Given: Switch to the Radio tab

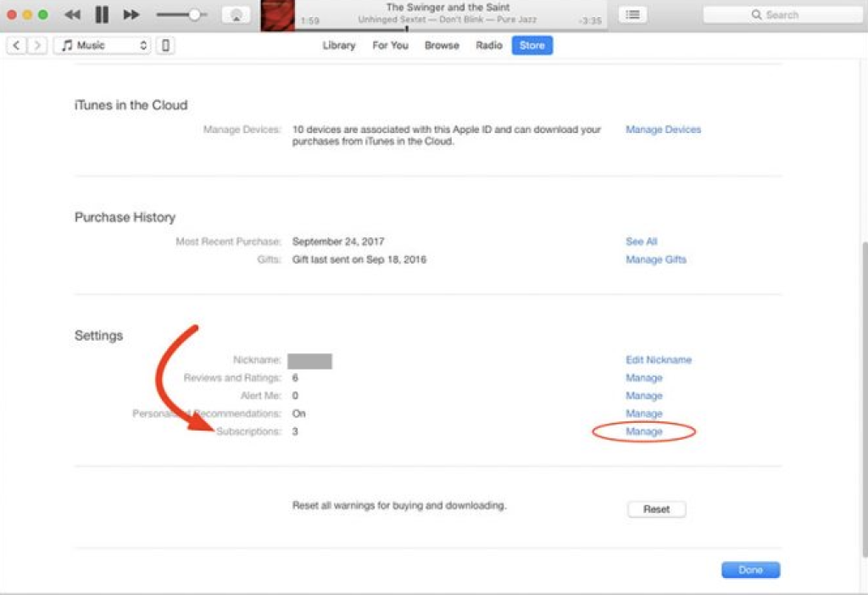Looking at the screenshot, I should click(x=489, y=46).
